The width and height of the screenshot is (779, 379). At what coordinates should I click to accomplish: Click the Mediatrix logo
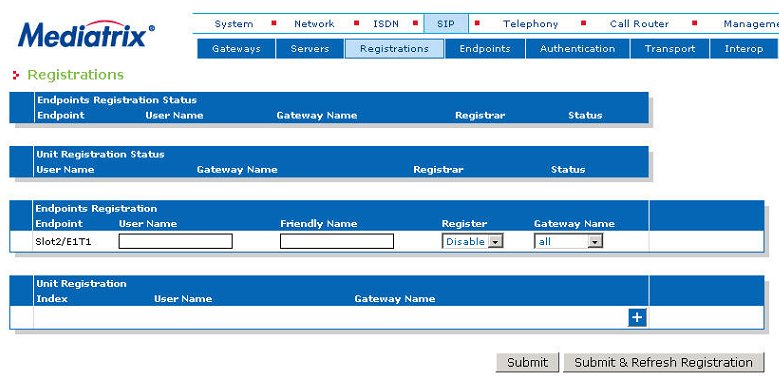(86, 35)
